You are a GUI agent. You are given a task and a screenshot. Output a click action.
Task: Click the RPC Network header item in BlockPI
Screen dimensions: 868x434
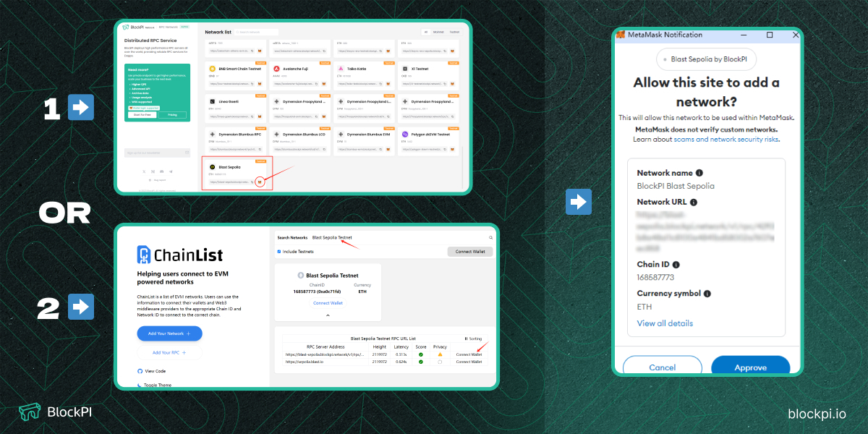click(169, 27)
